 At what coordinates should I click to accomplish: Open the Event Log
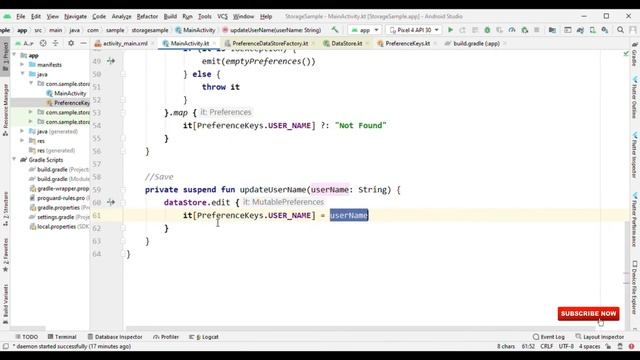click(x=549, y=337)
